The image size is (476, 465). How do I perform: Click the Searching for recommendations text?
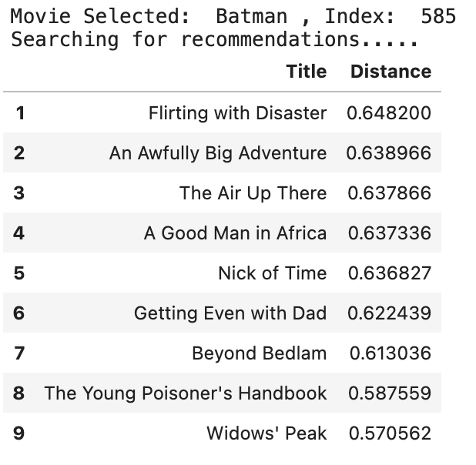coord(214,39)
